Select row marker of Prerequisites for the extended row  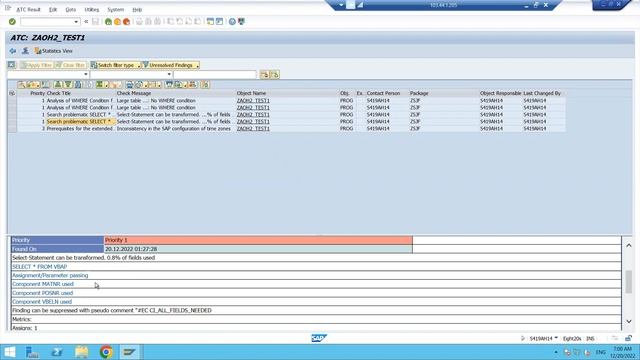click(x=12, y=129)
